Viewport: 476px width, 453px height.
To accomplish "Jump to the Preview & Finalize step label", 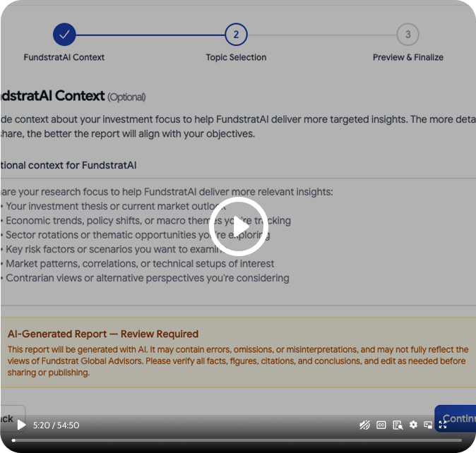I will click(x=407, y=57).
